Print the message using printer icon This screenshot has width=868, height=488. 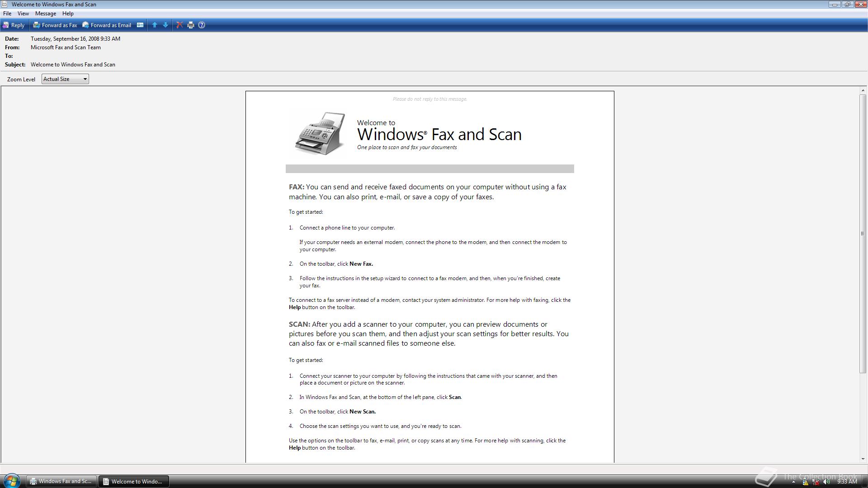coord(191,25)
